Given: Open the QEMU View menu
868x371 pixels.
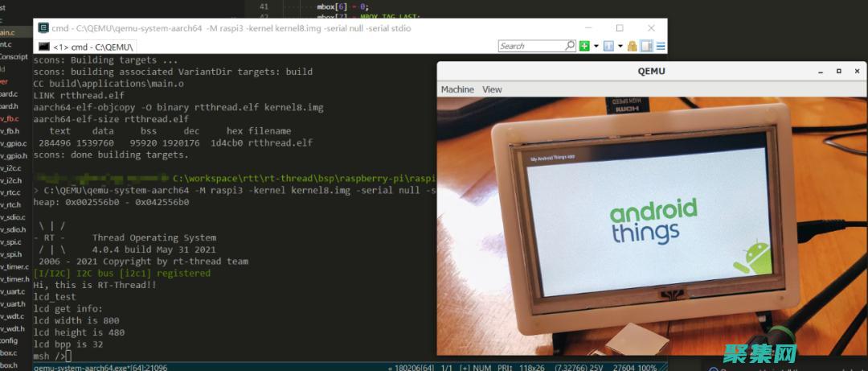Looking at the screenshot, I should pos(492,89).
